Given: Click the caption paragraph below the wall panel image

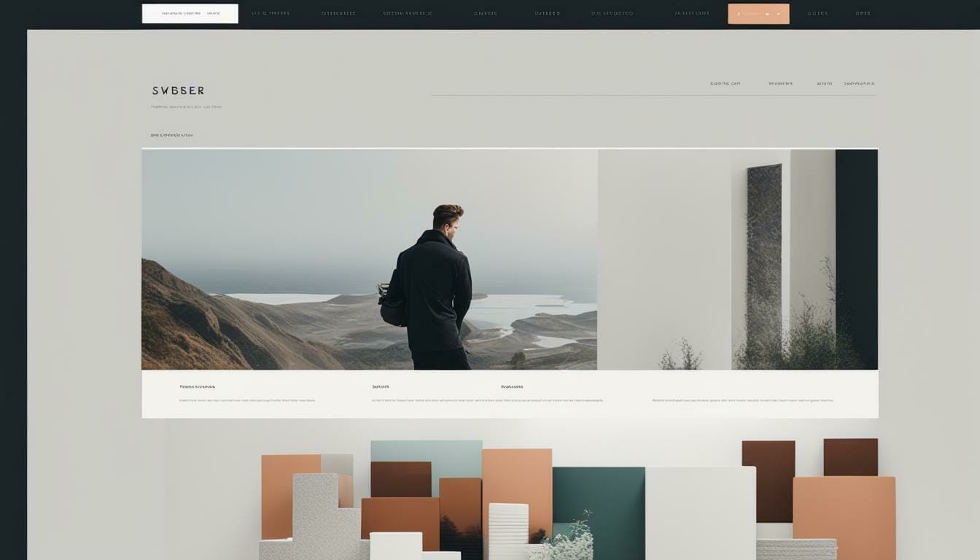Looking at the screenshot, I should (x=742, y=400).
